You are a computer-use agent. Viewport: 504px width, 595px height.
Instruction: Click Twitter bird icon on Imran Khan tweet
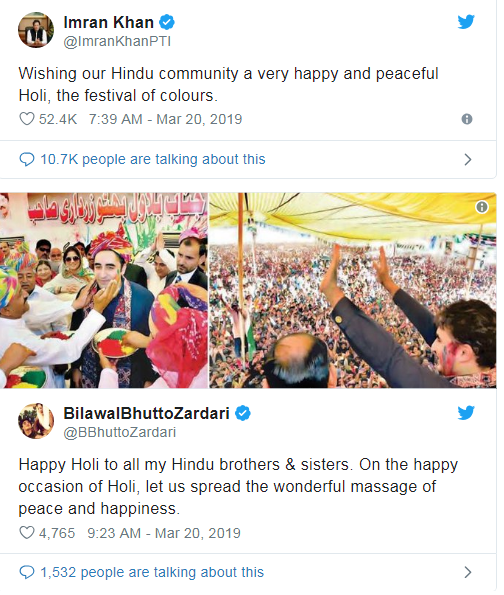tap(466, 22)
